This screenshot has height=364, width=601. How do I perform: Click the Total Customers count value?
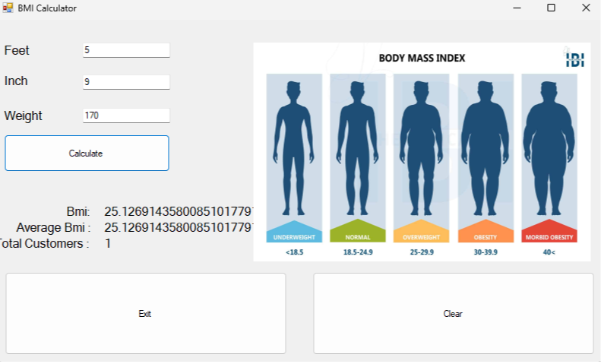click(x=108, y=244)
